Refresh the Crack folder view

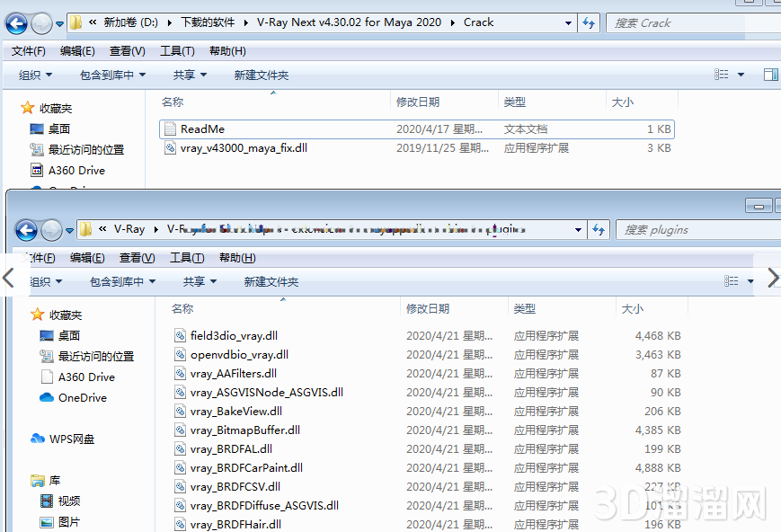tap(589, 23)
